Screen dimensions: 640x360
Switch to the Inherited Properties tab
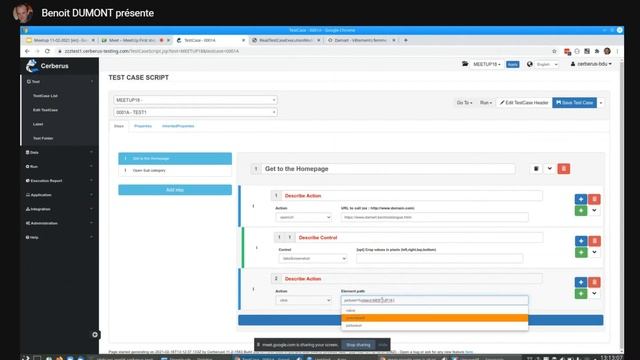pos(178,126)
